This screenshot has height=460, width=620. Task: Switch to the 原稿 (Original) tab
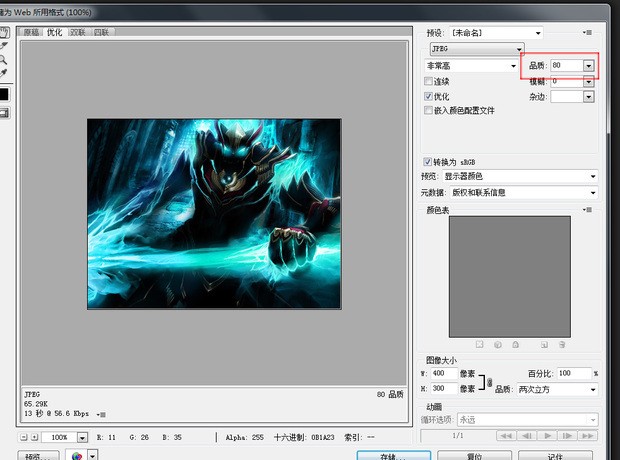[x=32, y=32]
